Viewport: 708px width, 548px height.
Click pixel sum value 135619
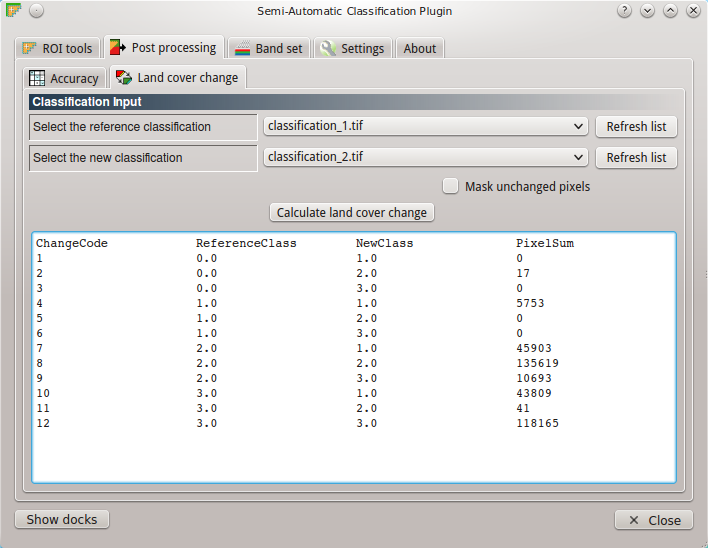click(x=538, y=363)
